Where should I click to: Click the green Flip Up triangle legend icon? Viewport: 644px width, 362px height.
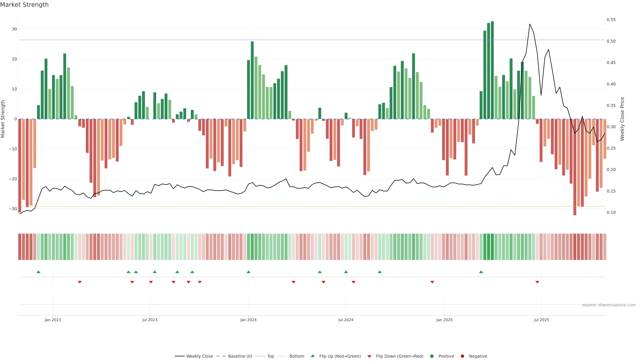point(312,356)
